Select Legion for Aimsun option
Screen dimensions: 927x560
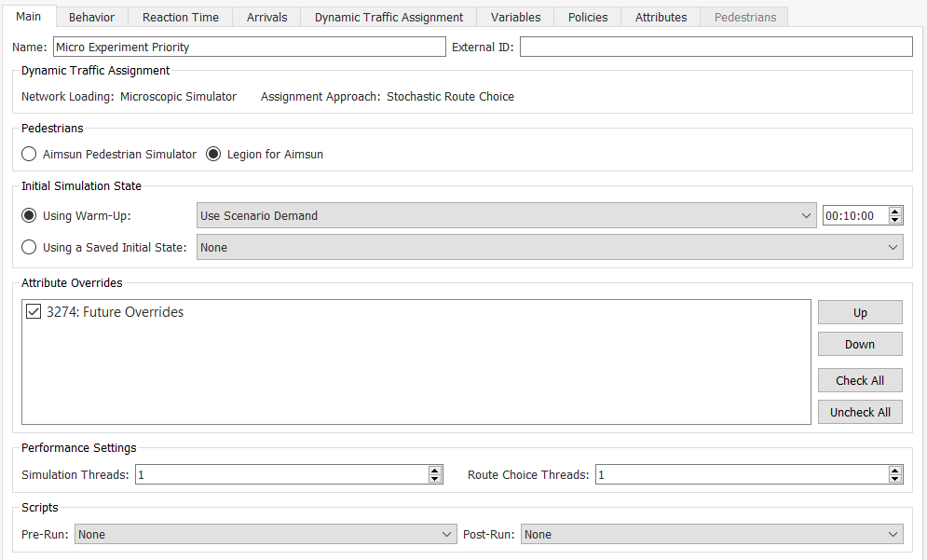(x=213, y=154)
